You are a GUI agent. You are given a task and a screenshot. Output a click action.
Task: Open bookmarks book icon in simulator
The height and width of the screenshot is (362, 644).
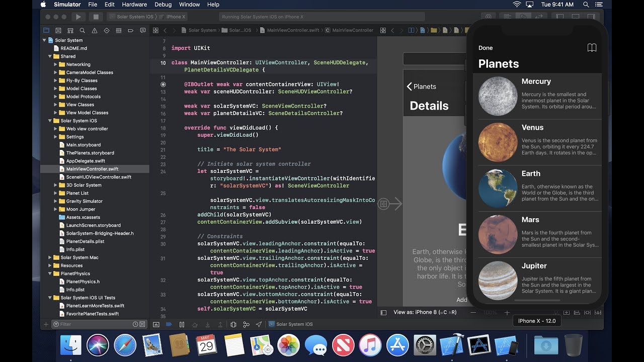[592, 48]
